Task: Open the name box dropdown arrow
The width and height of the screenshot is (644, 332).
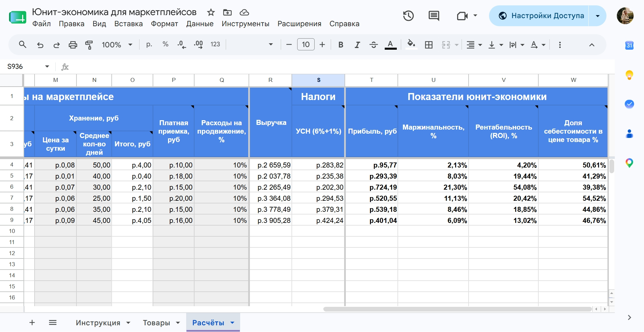Action: 47,66
